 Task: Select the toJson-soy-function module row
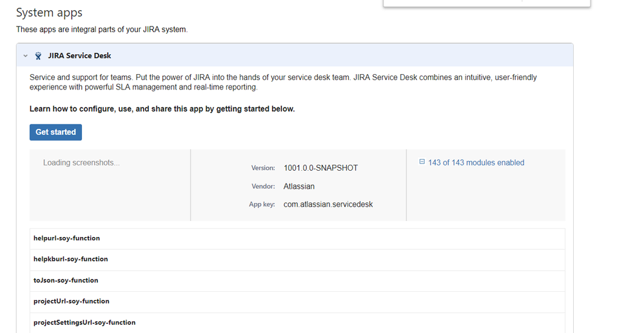297,281
